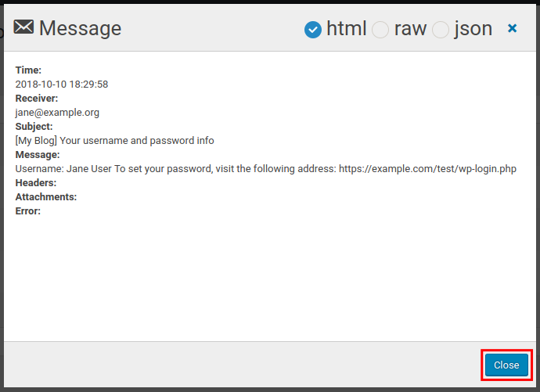Click the raw option label
540x392 pixels.
(x=410, y=28)
